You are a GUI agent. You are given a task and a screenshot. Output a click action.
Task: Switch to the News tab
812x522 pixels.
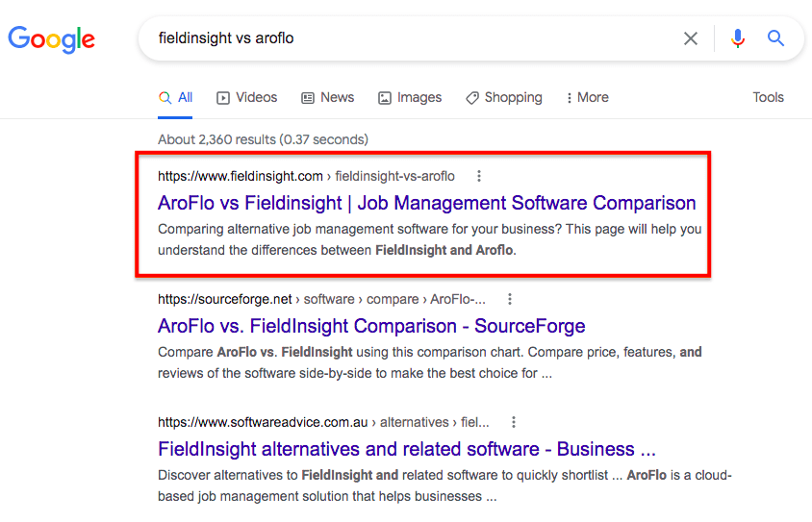tap(328, 97)
